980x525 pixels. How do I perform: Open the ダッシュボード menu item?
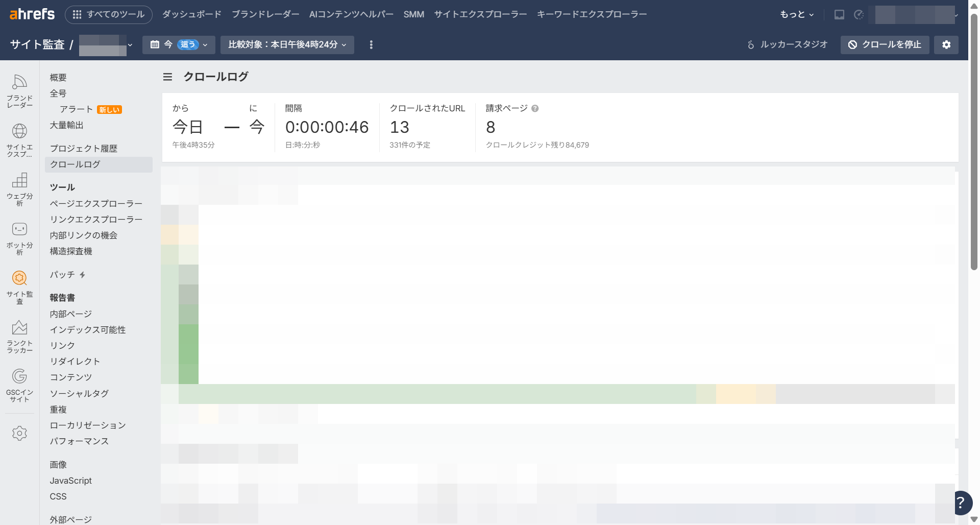coord(191,14)
